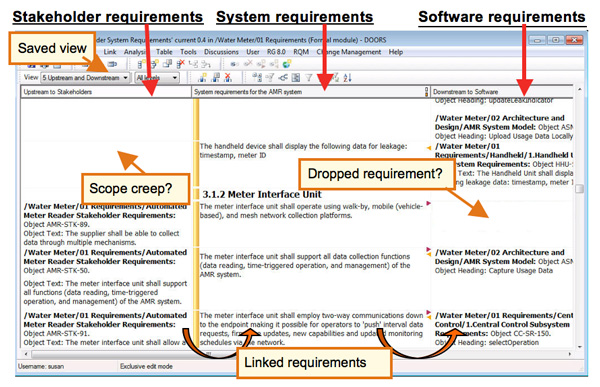Click the Object CC-SR-150 downstream cell
The height and width of the screenshot is (387, 600).
503,329
